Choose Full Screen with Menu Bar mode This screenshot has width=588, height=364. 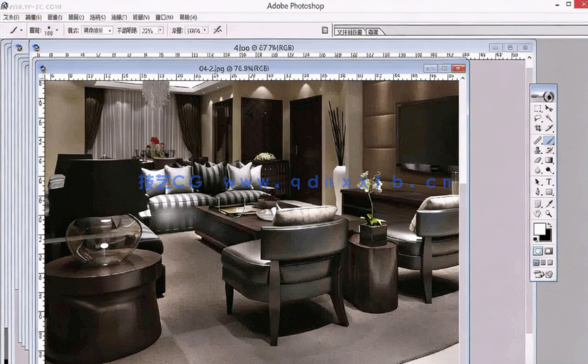point(543,263)
